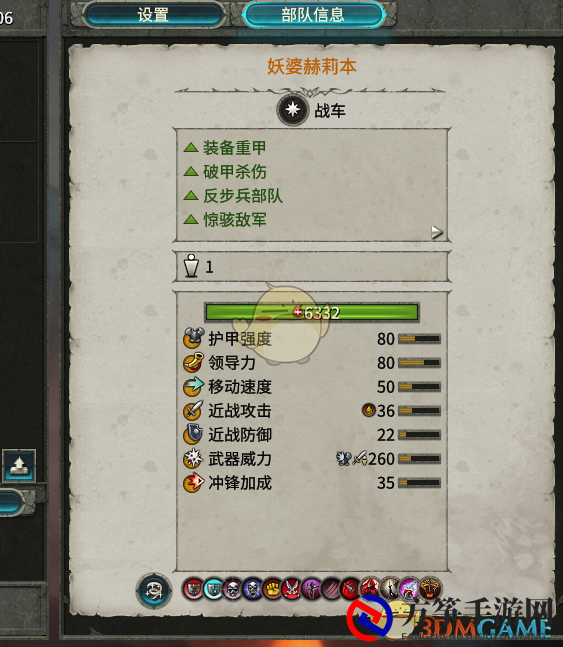Click the crossed swords ability icon

pos(291,589)
